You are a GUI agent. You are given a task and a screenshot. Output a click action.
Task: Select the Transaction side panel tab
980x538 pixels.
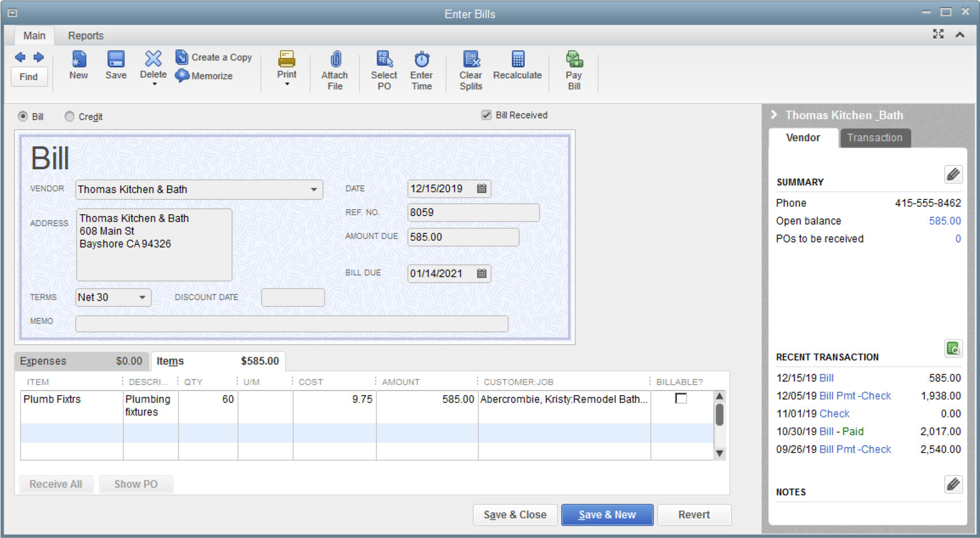tap(875, 138)
